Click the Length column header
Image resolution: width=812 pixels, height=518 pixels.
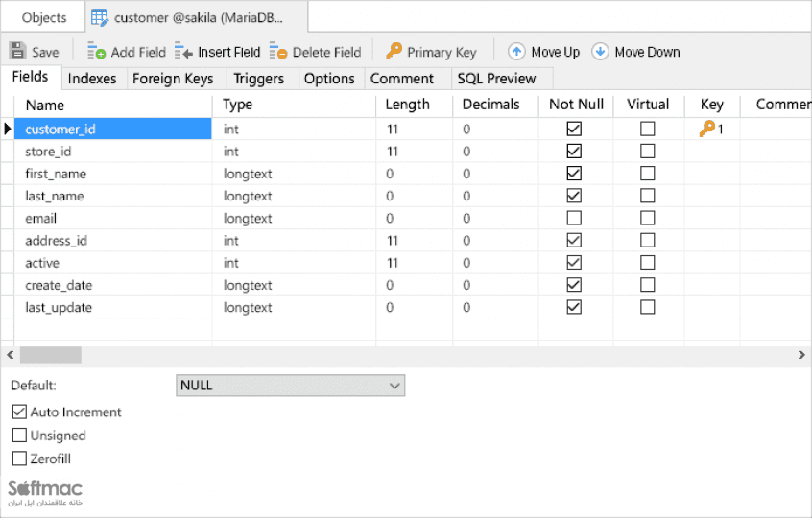[415, 106]
